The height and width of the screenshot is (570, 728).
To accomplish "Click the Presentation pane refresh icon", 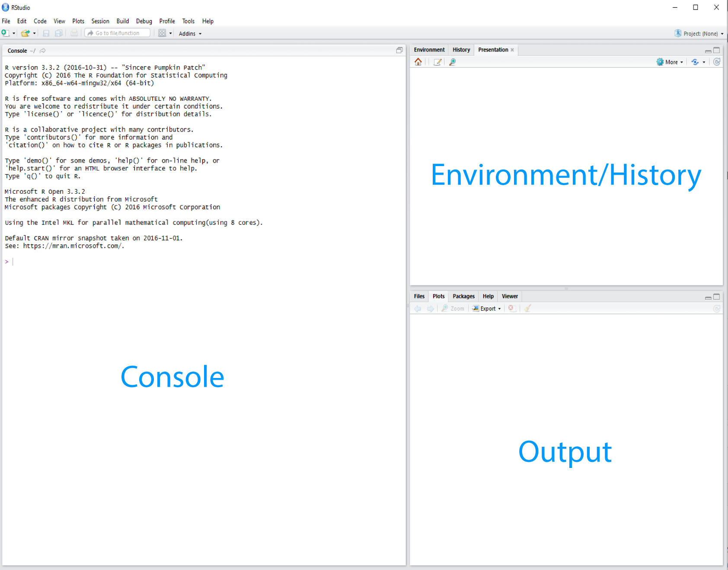I will coord(717,62).
